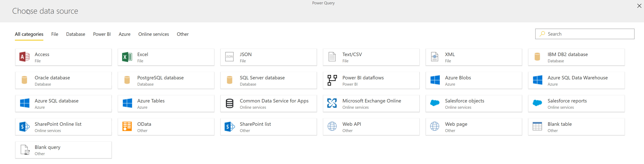Click the OData orange icon
Image resolution: width=644 pixels, height=164 pixels.
127,127
